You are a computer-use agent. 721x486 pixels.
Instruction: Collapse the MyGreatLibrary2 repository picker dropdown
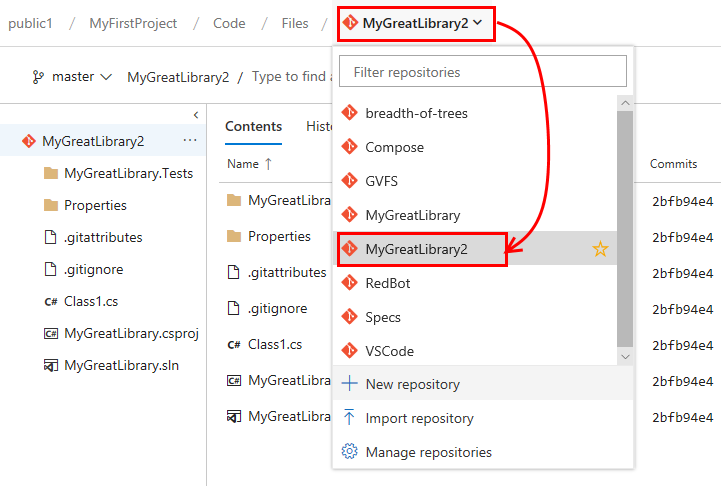click(416, 23)
